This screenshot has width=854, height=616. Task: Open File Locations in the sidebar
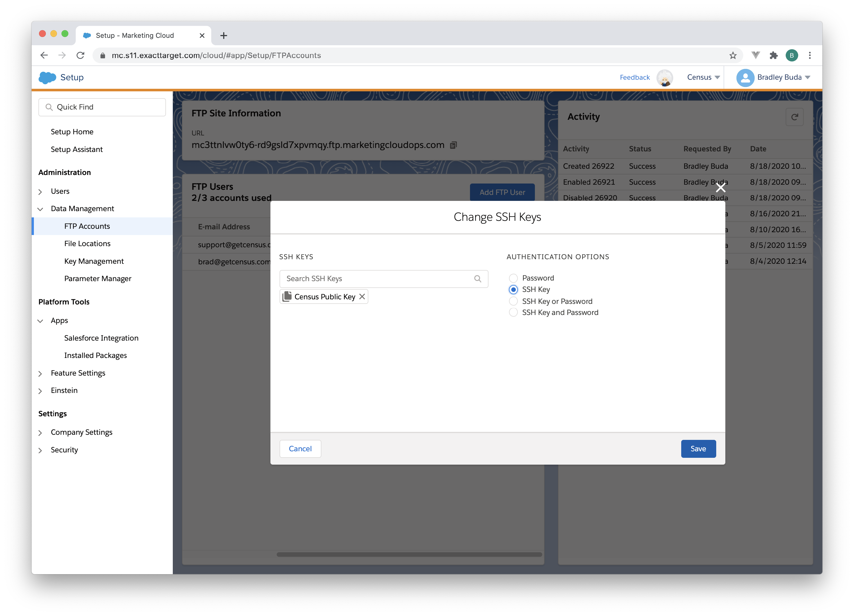point(87,244)
